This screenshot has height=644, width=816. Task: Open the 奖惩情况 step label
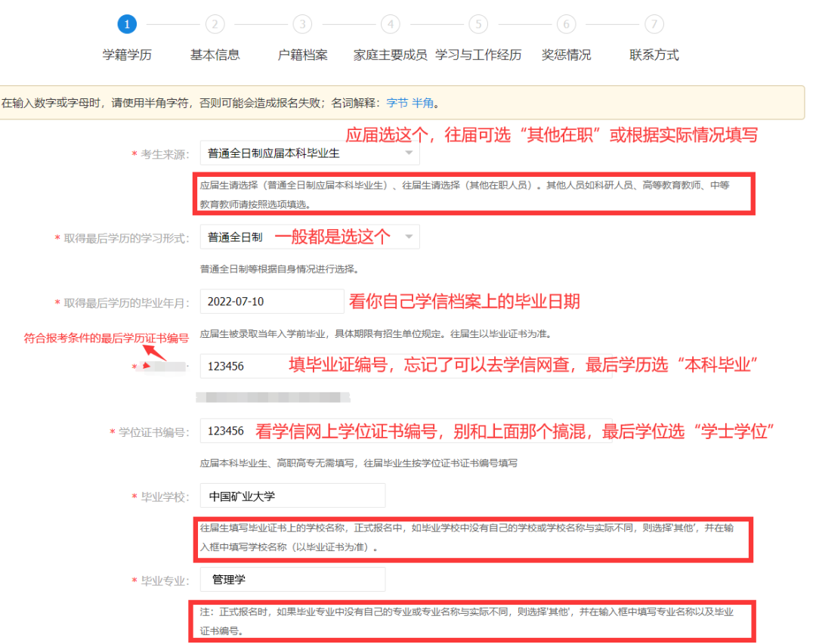pos(566,54)
